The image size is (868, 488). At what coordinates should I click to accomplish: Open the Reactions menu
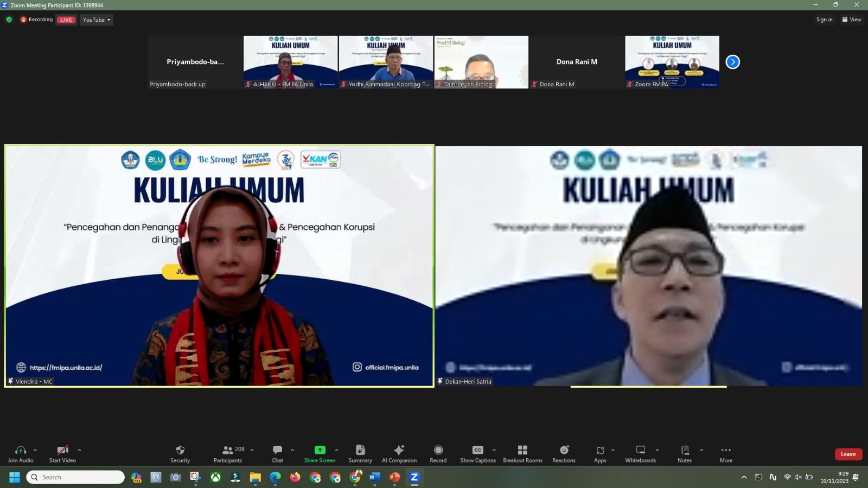[564, 453]
